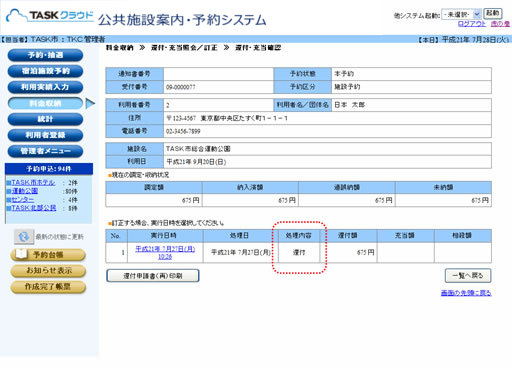Click the refresh-to-latest-status icon
512x384 pixels.
24,237
